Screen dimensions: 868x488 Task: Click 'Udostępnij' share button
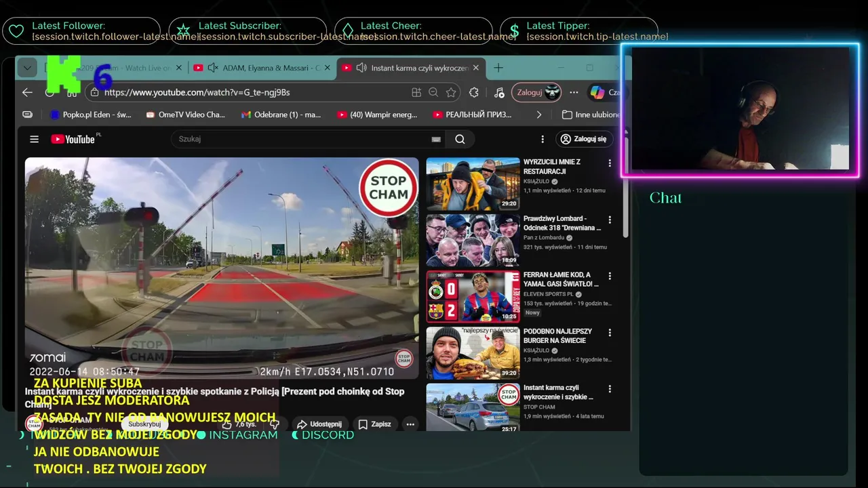tap(319, 424)
